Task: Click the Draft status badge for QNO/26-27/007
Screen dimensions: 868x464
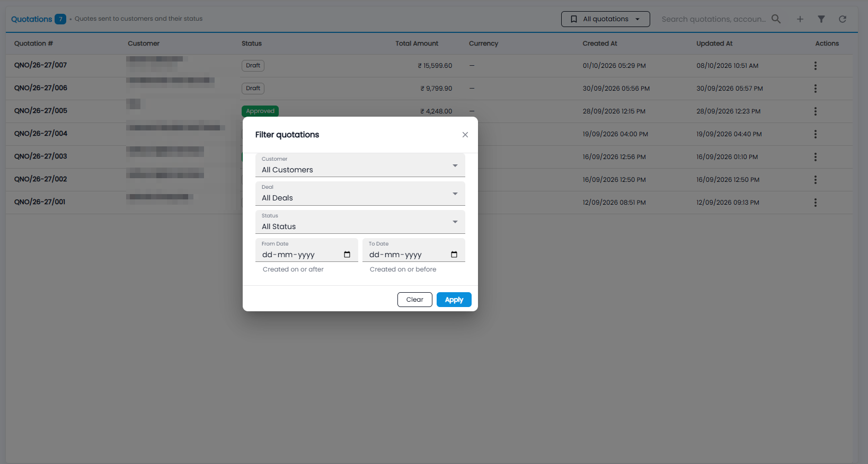Action: click(253, 66)
